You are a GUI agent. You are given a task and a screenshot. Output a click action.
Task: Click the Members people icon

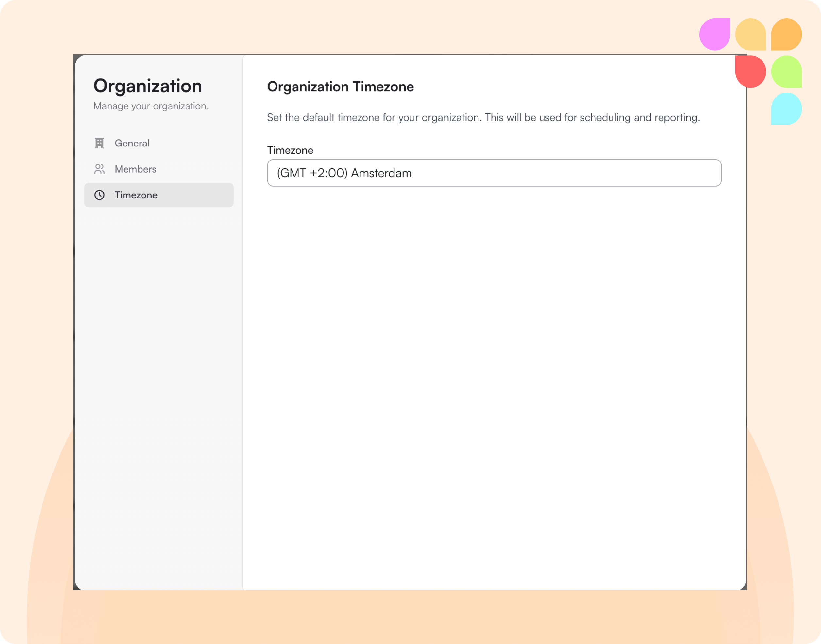pos(99,169)
